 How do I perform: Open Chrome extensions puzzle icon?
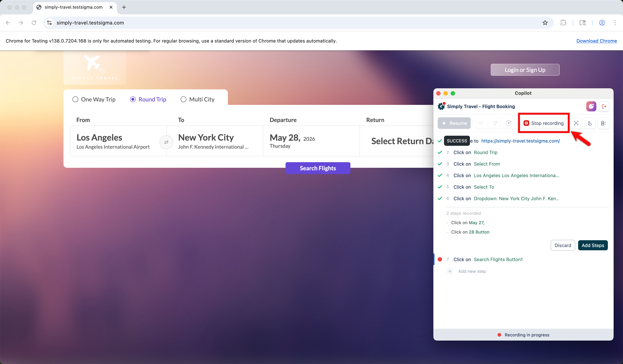[x=563, y=23]
